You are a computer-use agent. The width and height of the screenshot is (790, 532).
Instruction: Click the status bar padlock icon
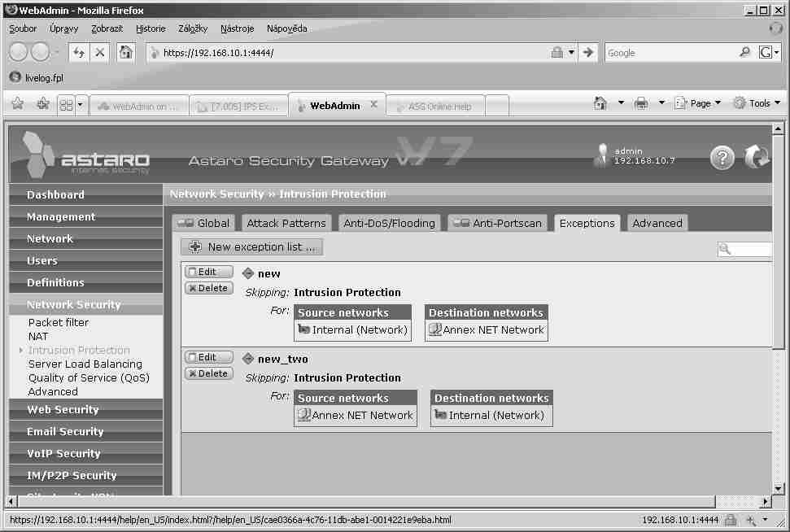(x=730, y=520)
